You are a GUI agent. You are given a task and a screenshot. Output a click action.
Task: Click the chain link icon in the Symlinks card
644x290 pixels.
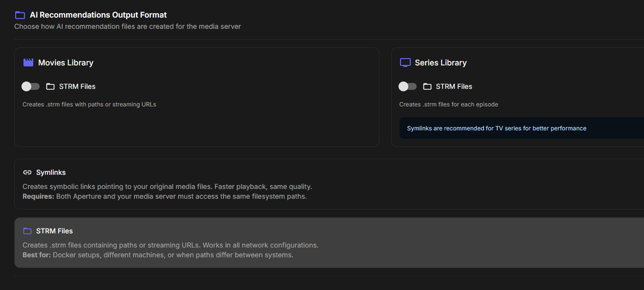(27, 172)
